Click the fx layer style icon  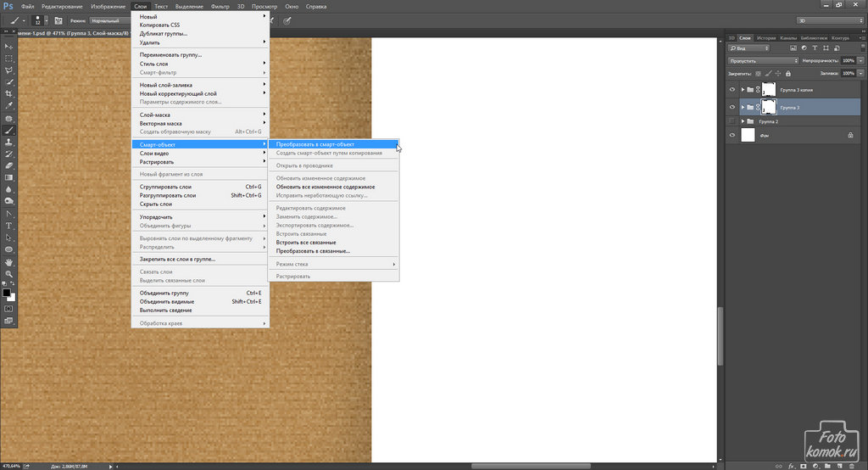click(x=791, y=464)
